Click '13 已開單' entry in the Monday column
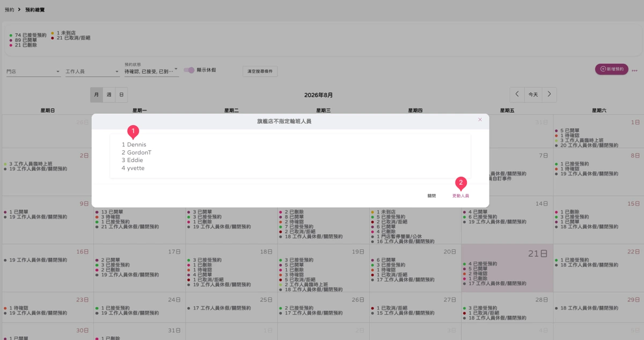The width and height of the screenshot is (644, 340). [x=112, y=212]
